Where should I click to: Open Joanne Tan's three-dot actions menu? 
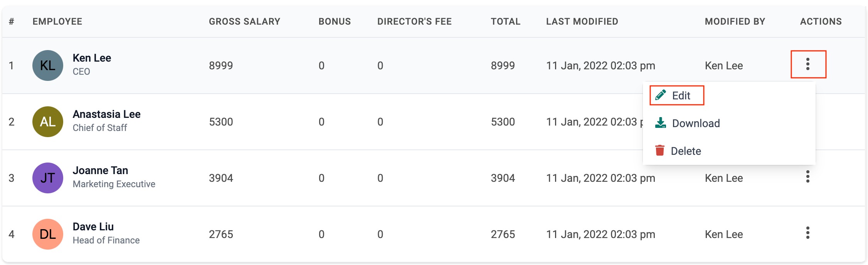pos(808,177)
